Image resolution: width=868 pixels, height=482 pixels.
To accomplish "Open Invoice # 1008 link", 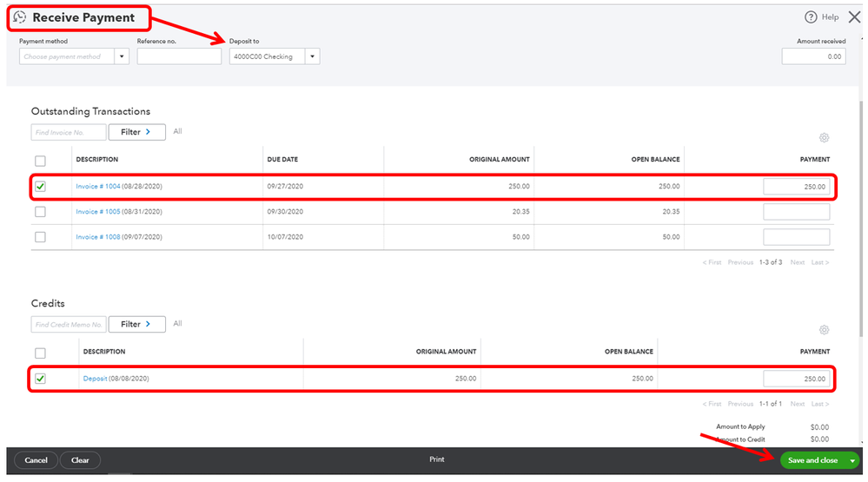I will (98, 237).
